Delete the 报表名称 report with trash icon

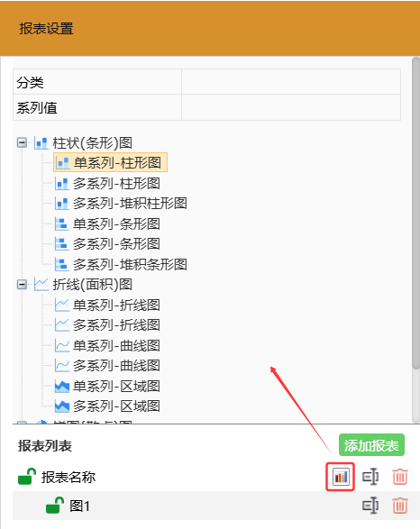pos(400,477)
